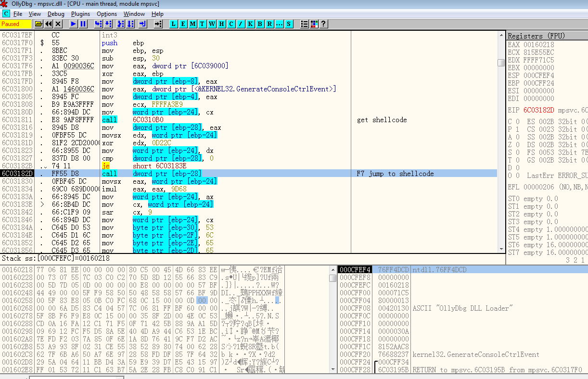This screenshot has height=379, width=588.
Task: Open the Call stack K button
Action: 250,24
